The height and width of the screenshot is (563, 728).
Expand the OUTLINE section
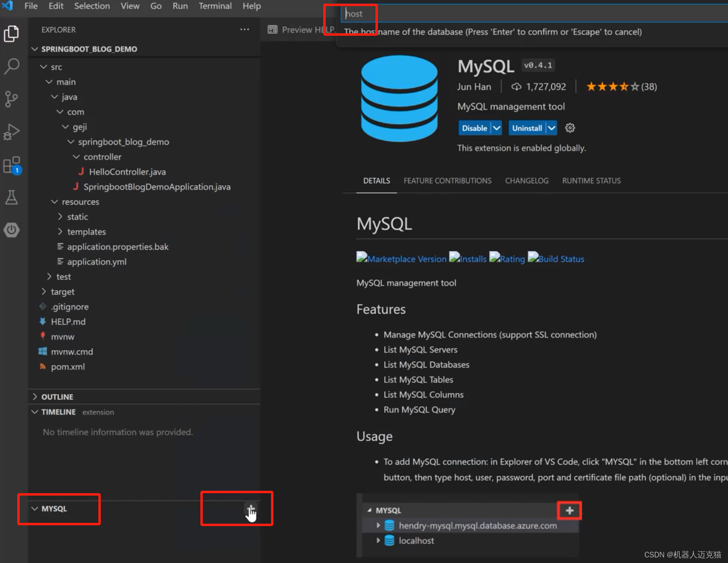[x=35, y=397]
